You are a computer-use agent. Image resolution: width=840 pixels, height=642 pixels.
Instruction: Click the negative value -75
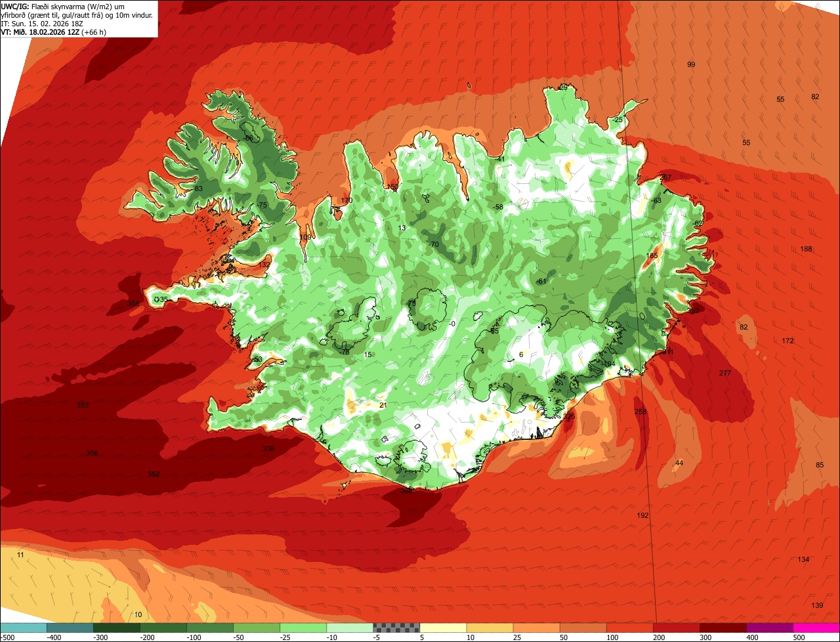coord(262,205)
